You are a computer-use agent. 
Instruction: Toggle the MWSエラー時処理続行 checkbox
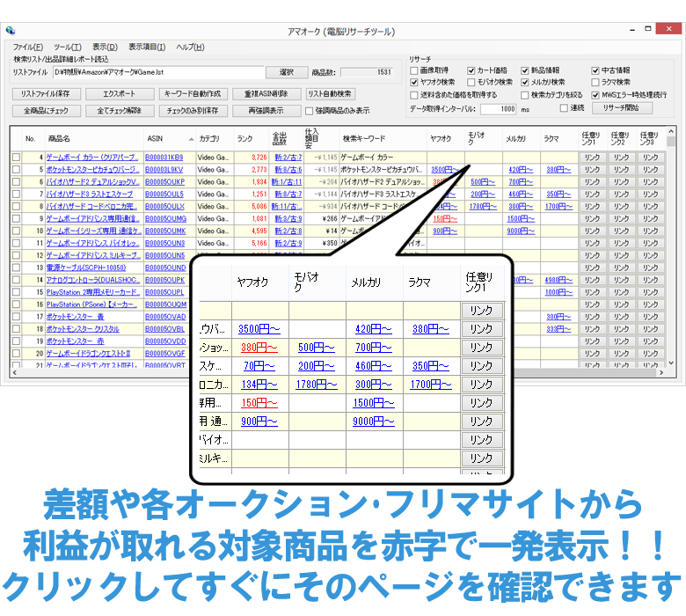tap(595, 95)
